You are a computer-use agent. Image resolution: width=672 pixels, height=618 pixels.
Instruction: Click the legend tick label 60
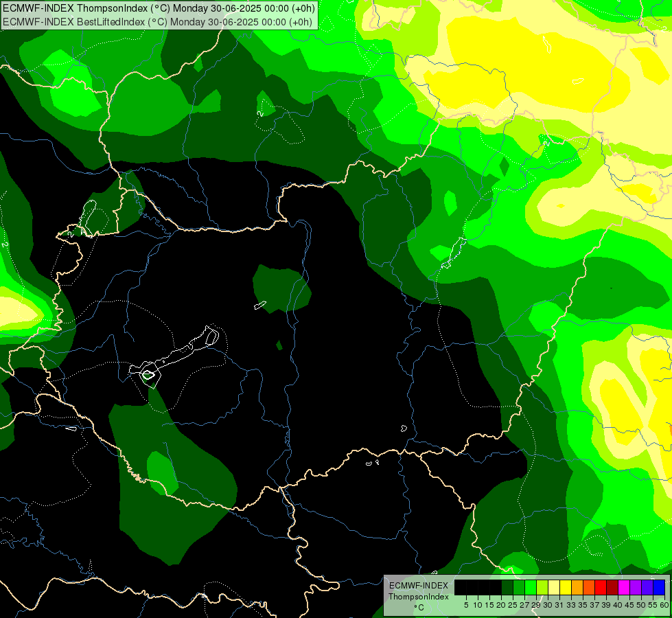pos(664,605)
